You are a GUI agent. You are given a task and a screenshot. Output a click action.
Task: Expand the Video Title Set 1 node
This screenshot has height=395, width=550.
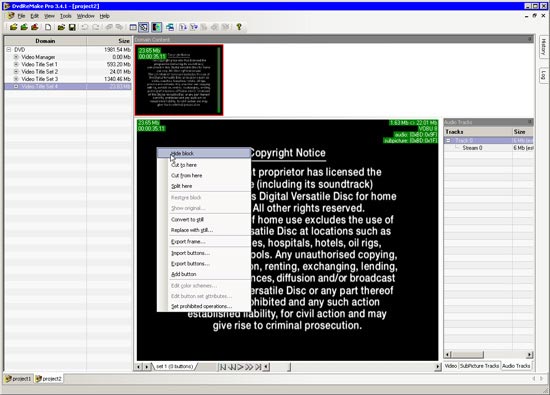pos(16,64)
